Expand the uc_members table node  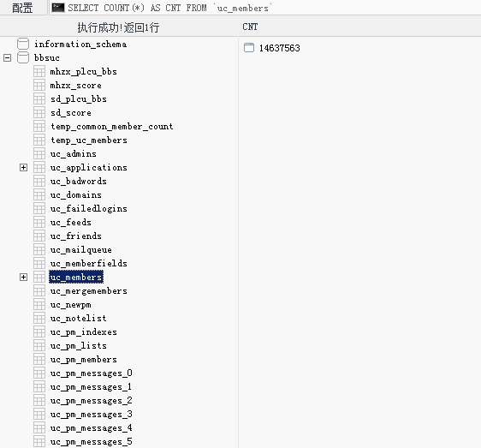pyautogui.click(x=23, y=277)
